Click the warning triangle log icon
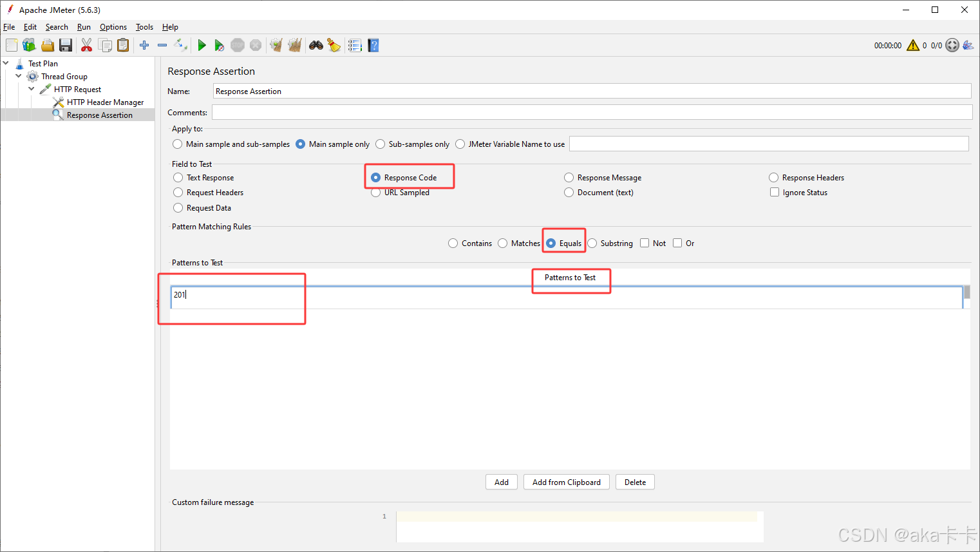The image size is (980, 552). 913,45
